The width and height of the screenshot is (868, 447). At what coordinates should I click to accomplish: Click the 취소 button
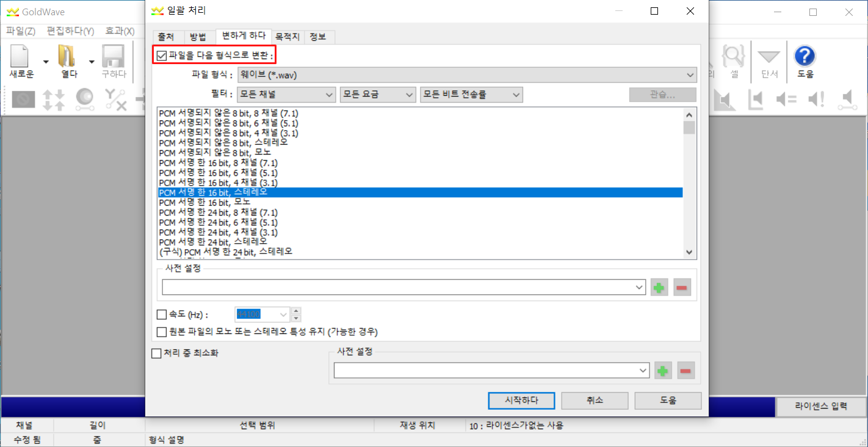point(595,401)
